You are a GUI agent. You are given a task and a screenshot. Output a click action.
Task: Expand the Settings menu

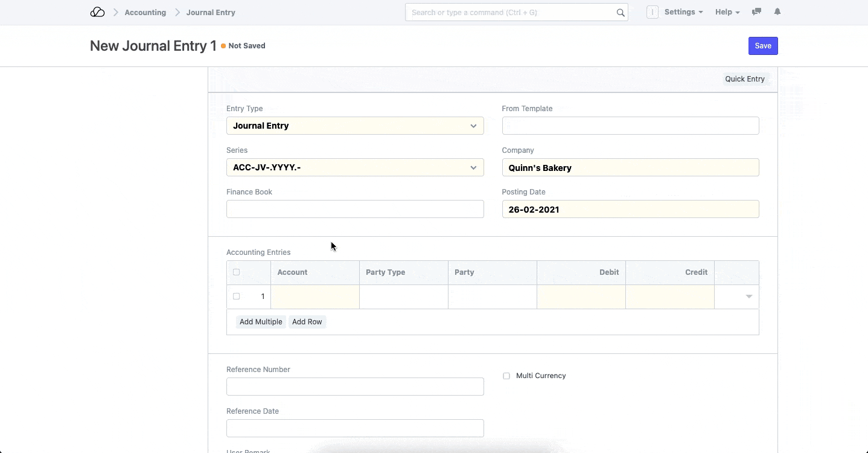pos(683,12)
